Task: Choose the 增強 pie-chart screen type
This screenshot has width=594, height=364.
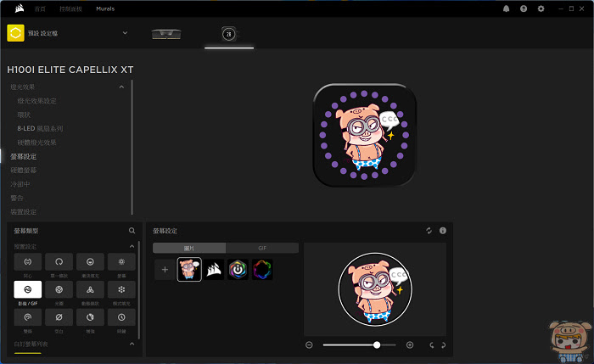Action: click(x=90, y=317)
